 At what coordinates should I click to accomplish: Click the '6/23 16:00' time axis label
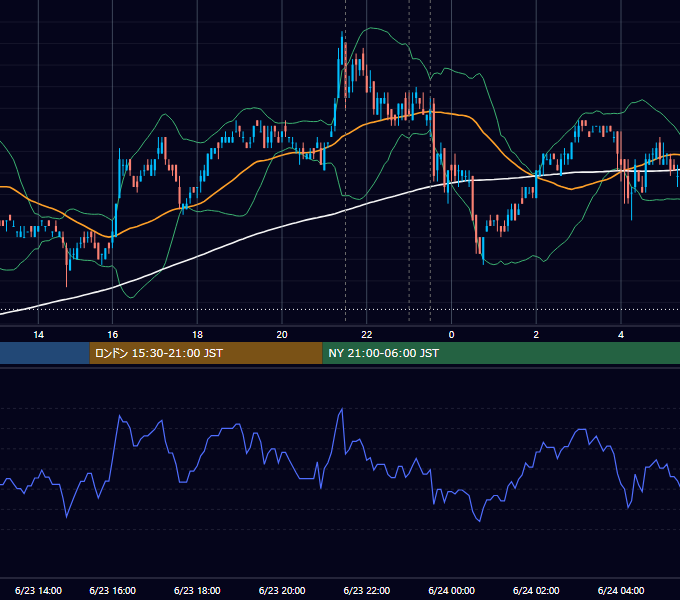pos(112,590)
